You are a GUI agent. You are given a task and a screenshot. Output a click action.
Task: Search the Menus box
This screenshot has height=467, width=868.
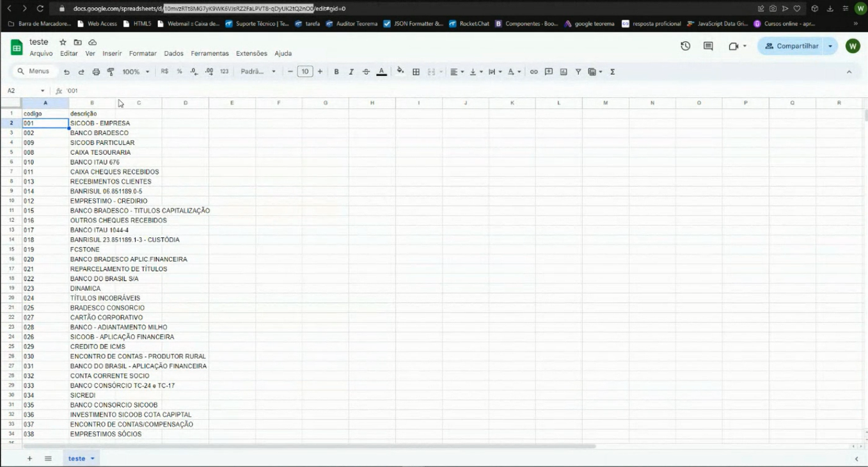pyautogui.click(x=34, y=72)
